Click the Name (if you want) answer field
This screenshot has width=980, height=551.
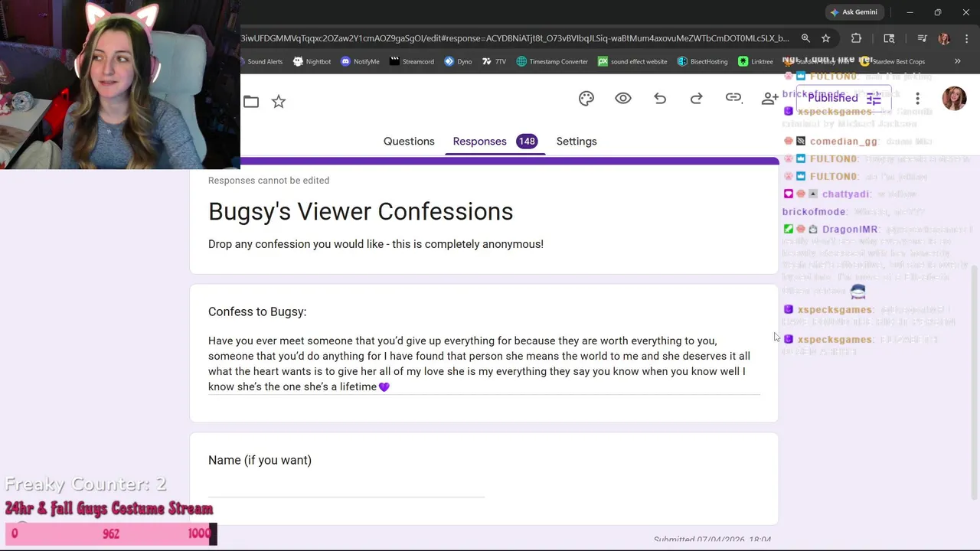click(x=346, y=487)
